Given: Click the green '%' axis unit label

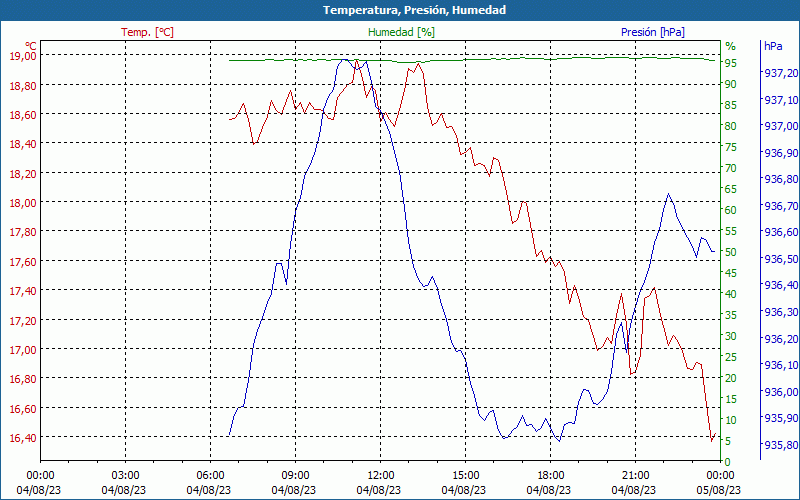Looking at the screenshot, I should pyautogui.click(x=731, y=46).
